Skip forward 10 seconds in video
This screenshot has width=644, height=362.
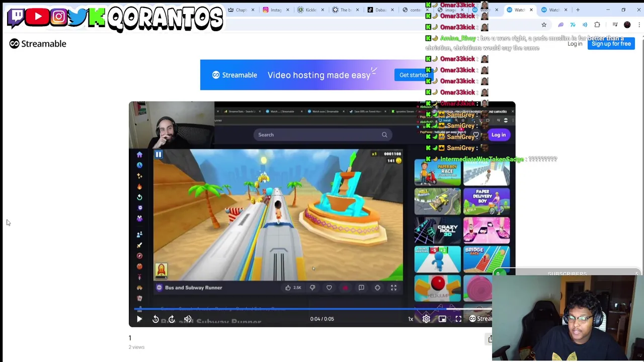pyautogui.click(x=172, y=319)
